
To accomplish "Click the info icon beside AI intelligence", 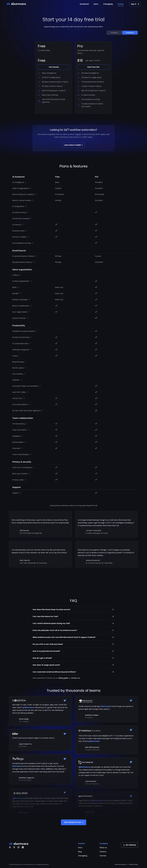I will (x=26, y=182).
